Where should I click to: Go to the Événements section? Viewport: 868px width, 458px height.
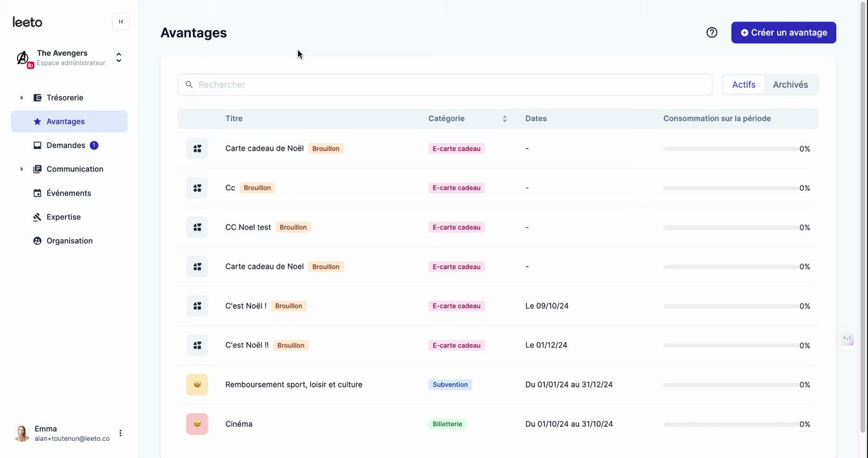point(69,193)
